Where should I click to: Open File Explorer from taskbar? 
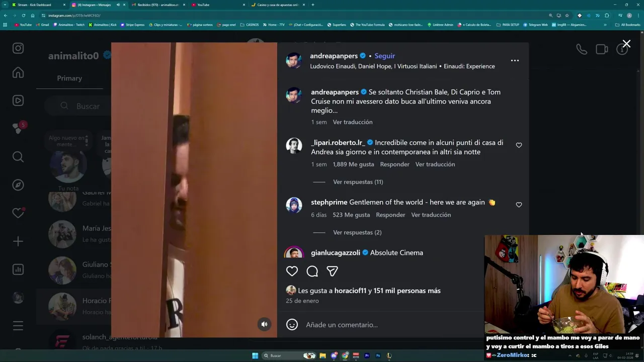[x=323, y=355]
